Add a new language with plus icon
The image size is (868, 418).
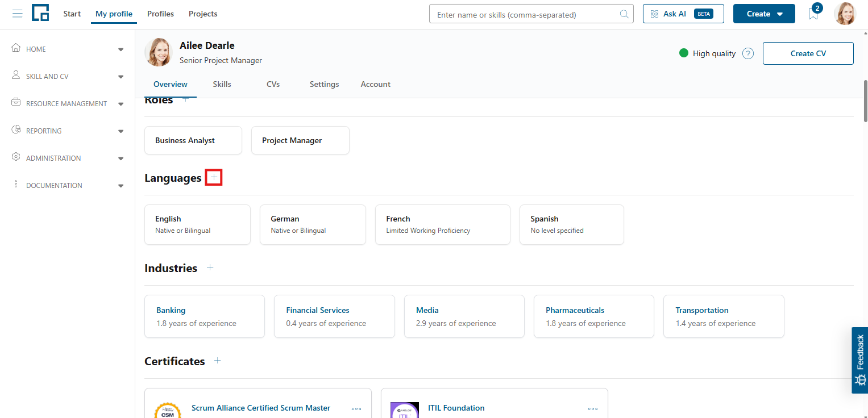click(x=214, y=178)
